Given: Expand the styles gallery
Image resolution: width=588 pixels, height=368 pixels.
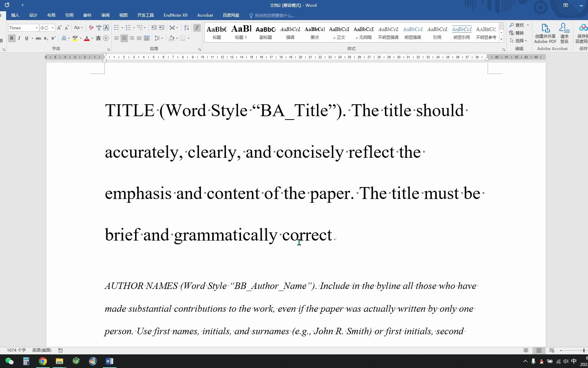Looking at the screenshot, I should pyautogui.click(x=501, y=40).
